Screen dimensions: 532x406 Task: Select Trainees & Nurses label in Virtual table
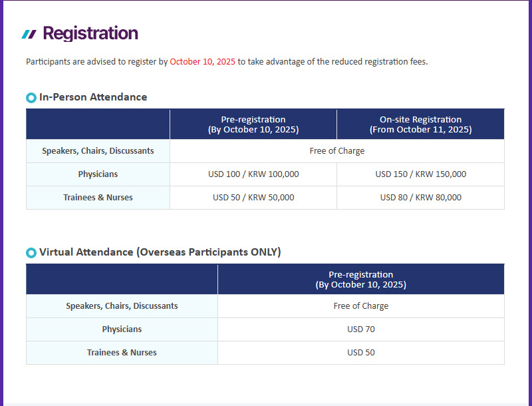tap(122, 353)
